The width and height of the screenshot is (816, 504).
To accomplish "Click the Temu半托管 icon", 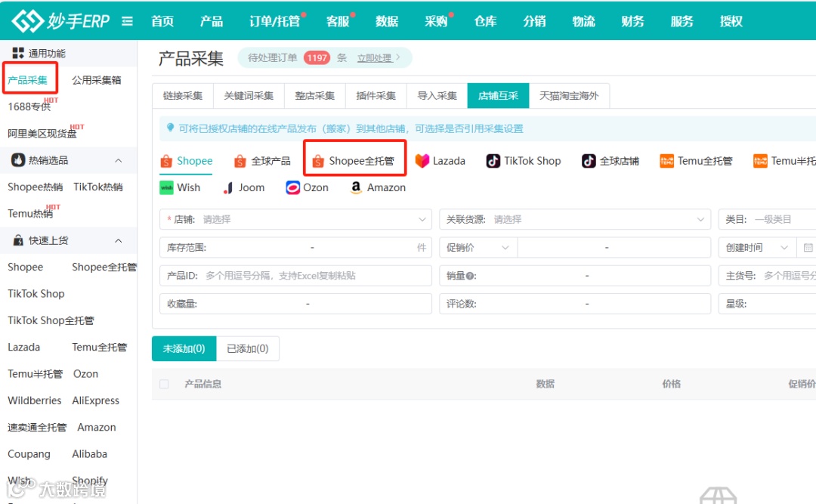I will point(760,161).
